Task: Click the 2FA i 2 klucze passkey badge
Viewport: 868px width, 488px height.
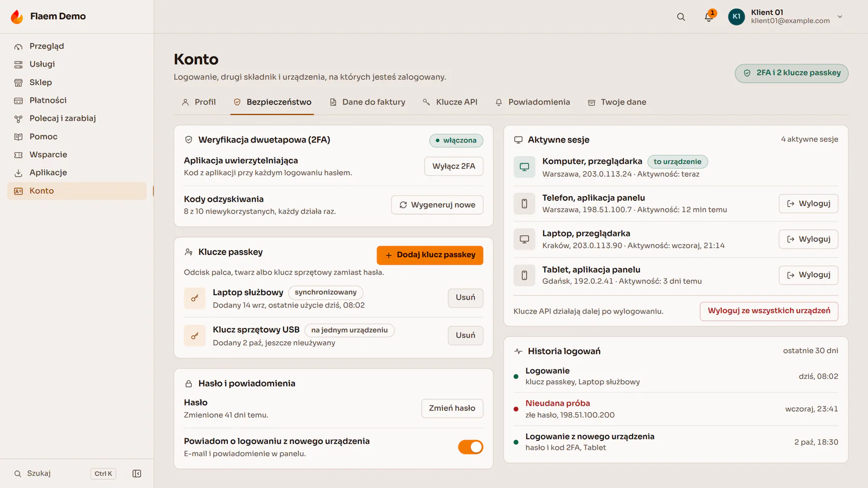Action: [792, 73]
